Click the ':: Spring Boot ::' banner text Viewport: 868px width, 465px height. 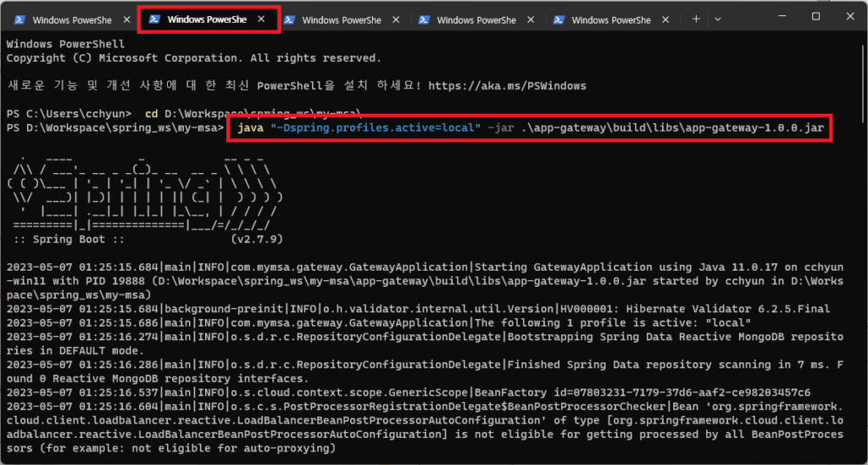(x=69, y=240)
